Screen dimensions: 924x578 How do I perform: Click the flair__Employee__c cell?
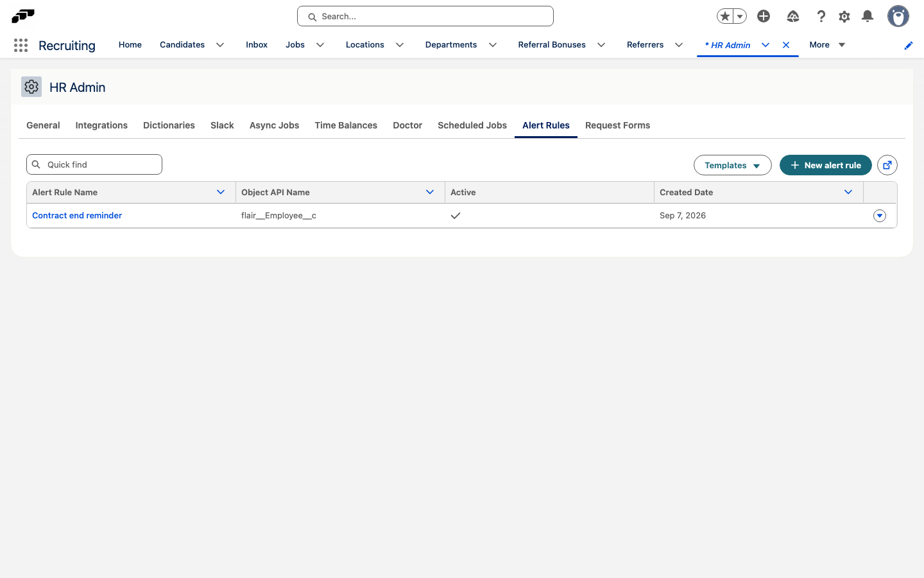[x=340, y=216]
